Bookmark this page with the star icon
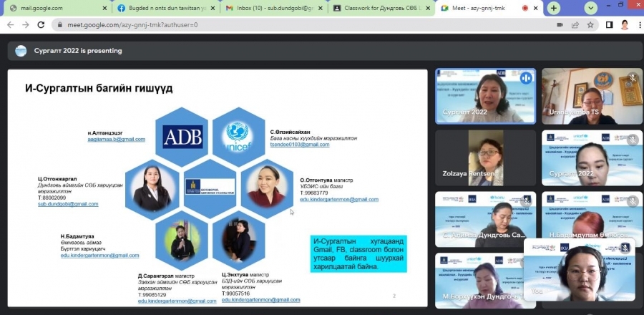 click(590, 24)
